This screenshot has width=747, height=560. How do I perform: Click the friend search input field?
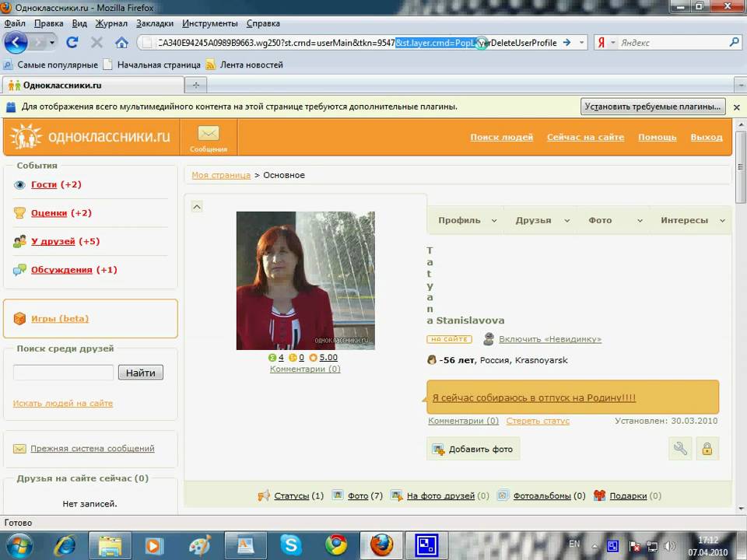63,373
